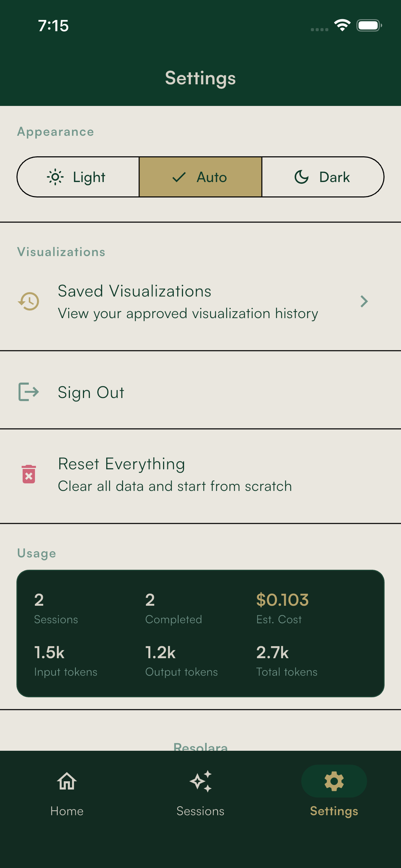
Task: Tap the crescent moon Dark icon
Action: (302, 177)
